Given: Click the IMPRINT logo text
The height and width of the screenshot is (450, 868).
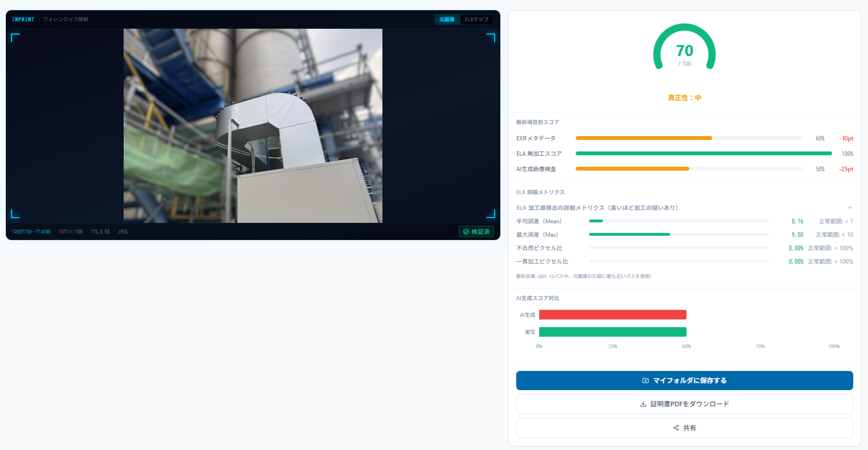Looking at the screenshot, I should tap(23, 19).
